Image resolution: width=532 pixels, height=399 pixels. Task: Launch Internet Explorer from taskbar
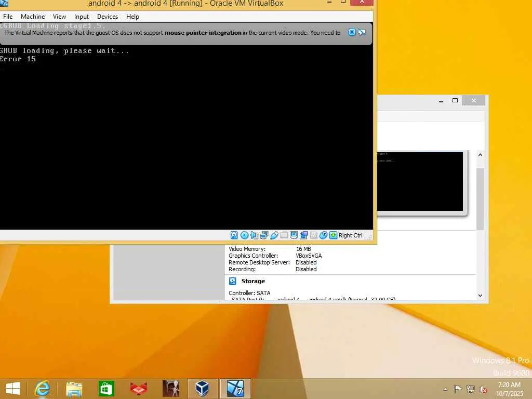(42, 389)
